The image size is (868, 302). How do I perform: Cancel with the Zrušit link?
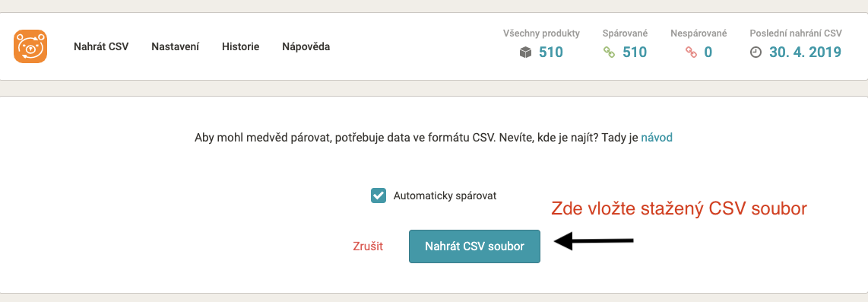pos(368,246)
